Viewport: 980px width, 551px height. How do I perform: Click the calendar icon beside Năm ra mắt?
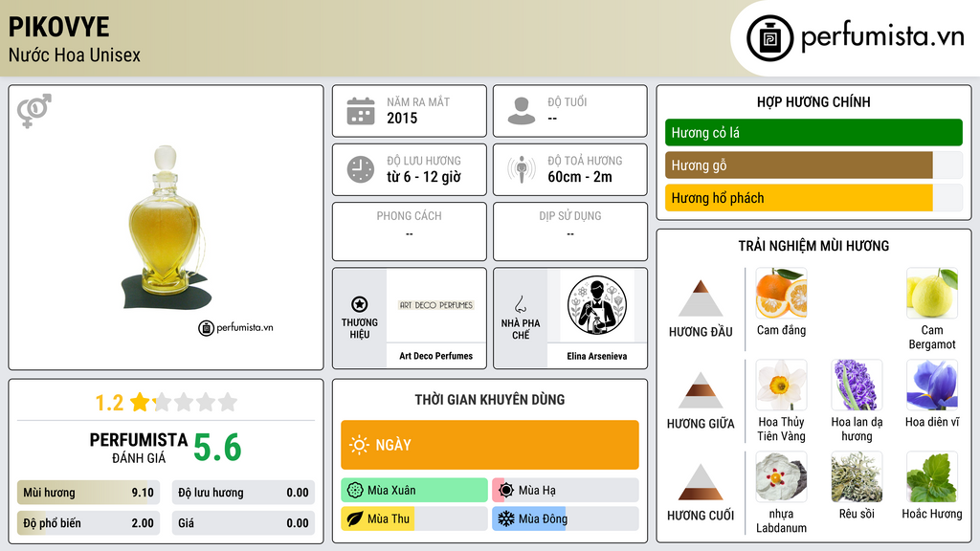361,111
